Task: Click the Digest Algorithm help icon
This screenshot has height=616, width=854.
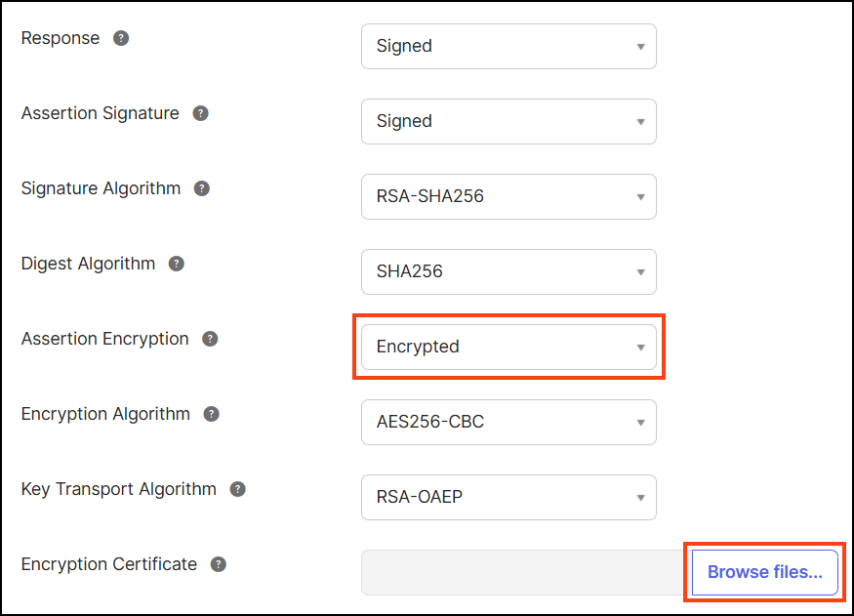Action: click(x=177, y=264)
